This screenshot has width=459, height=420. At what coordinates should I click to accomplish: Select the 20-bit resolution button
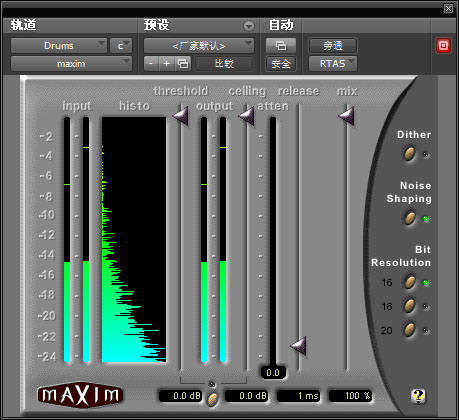(410, 330)
